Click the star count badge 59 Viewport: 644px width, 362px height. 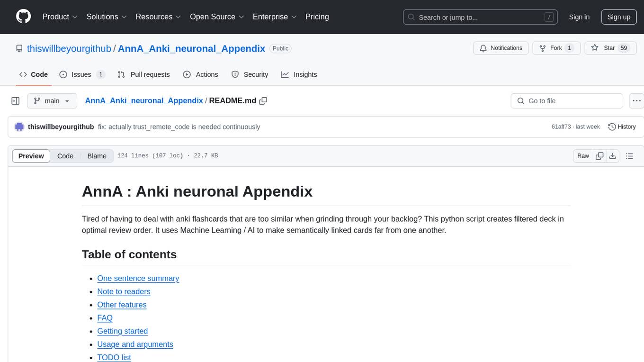[x=624, y=48]
